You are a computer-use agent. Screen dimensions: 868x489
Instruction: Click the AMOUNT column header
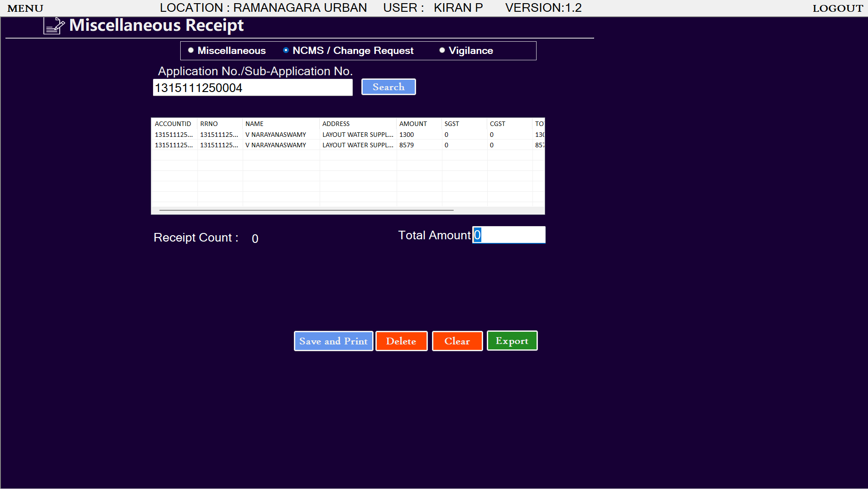pyautogui.click(x=419, y=124)
